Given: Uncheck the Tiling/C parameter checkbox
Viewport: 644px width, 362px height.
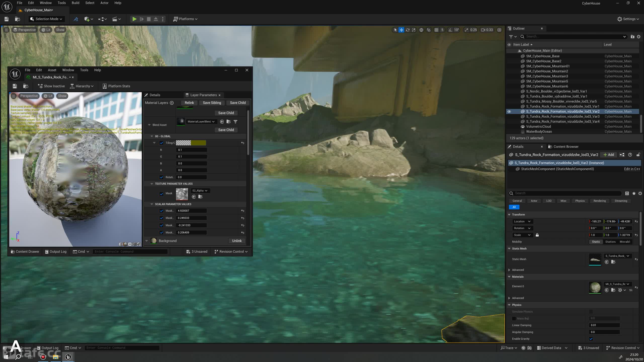Looking at the screenshot, I should click(x=162, y=143).
